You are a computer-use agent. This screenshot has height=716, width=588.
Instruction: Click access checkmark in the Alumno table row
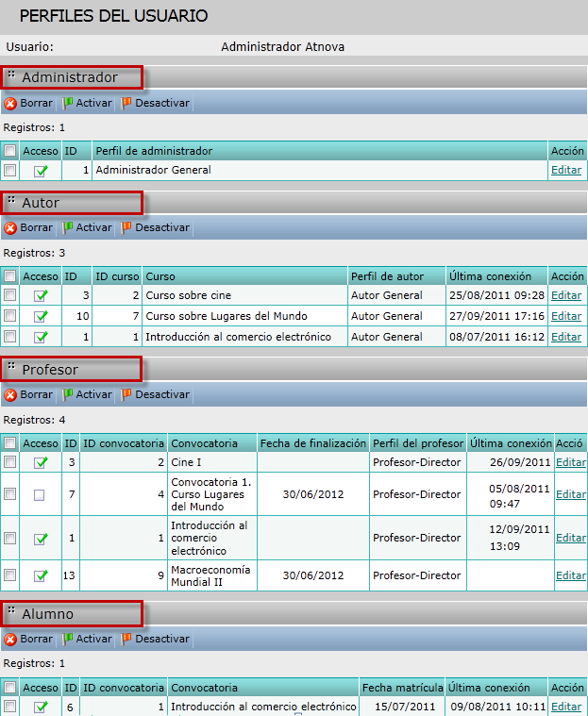[41, 707]
